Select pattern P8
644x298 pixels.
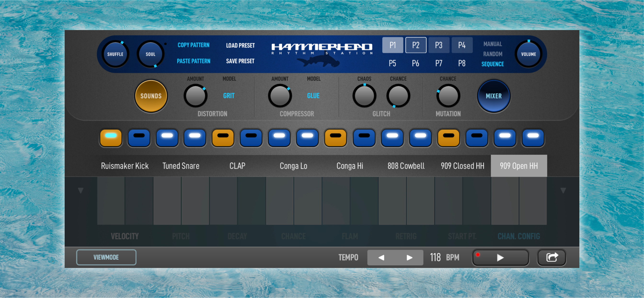pyautogui.click(x=462, y=63)
